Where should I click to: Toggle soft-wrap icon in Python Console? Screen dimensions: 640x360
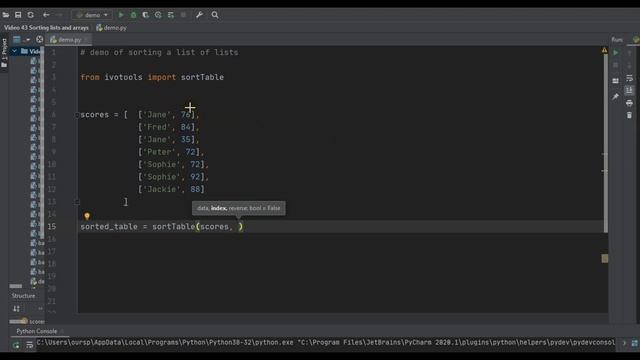pyautogui.click(x=29, y=345)
